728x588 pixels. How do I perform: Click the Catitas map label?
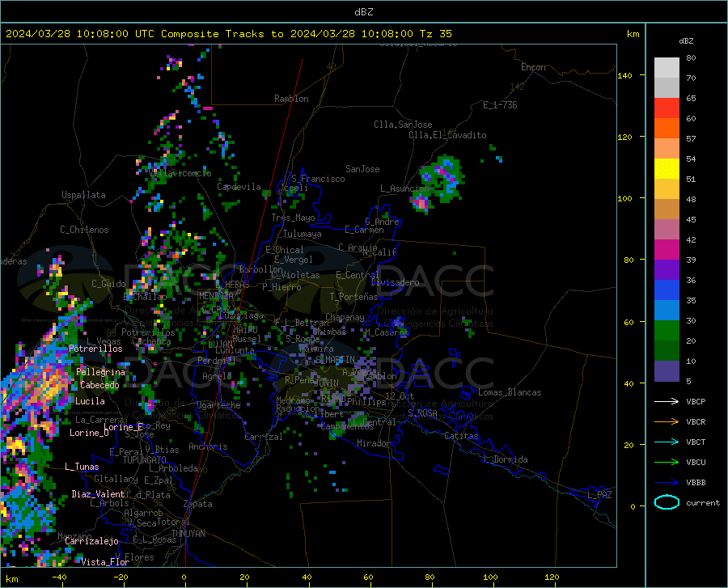(462, 436)
